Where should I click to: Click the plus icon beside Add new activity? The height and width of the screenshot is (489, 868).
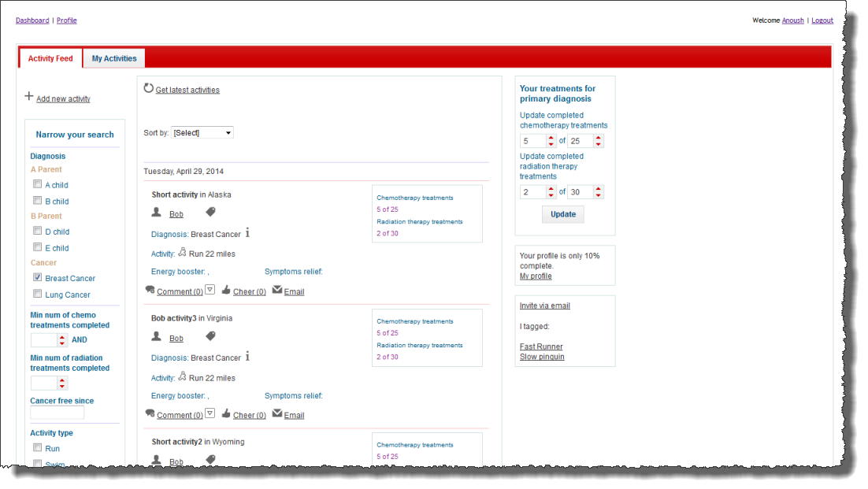29,96
